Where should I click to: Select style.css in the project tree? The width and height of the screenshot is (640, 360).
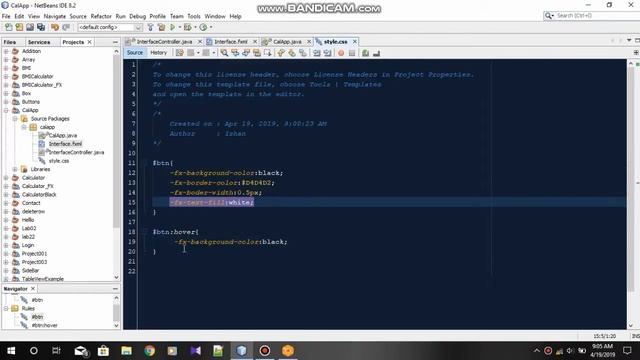click(59, 161)
